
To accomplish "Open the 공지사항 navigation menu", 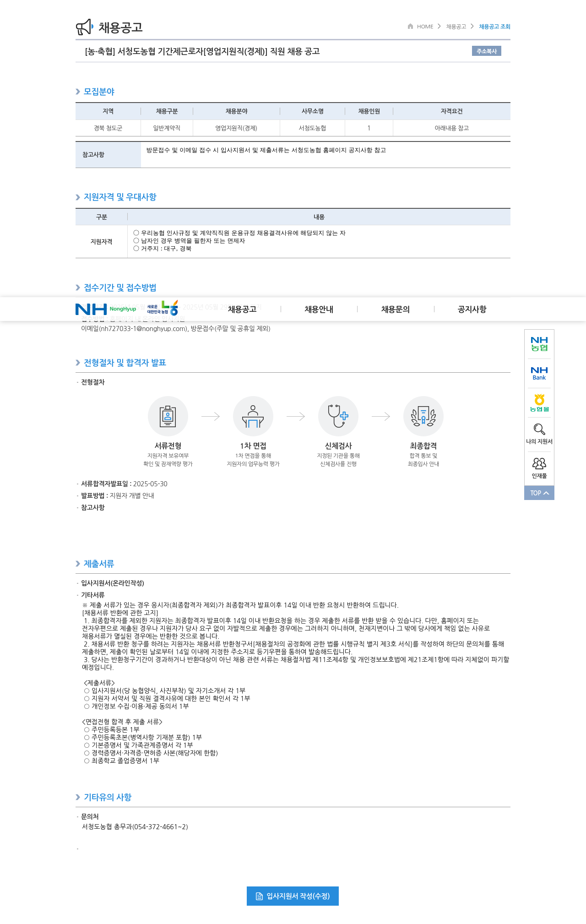I will [472, 310].
